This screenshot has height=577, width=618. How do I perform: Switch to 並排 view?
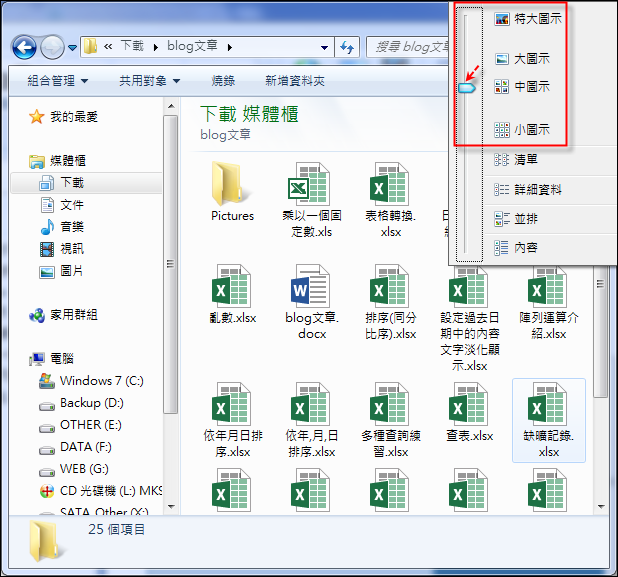[x=516, y=219]
